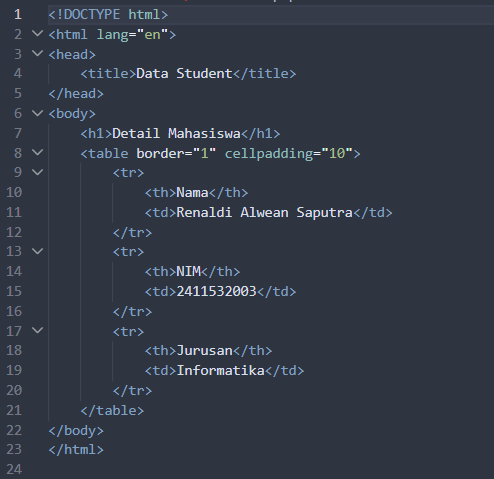Fold the tr block on line 17
This screenshot has height=479, width=494.
click(37, 330)
